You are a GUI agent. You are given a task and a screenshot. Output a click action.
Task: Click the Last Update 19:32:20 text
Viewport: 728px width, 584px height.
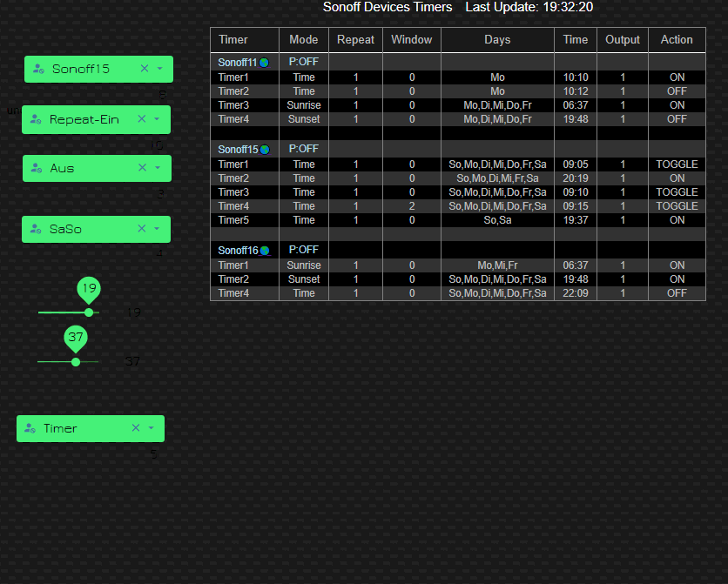pos(529,7)
